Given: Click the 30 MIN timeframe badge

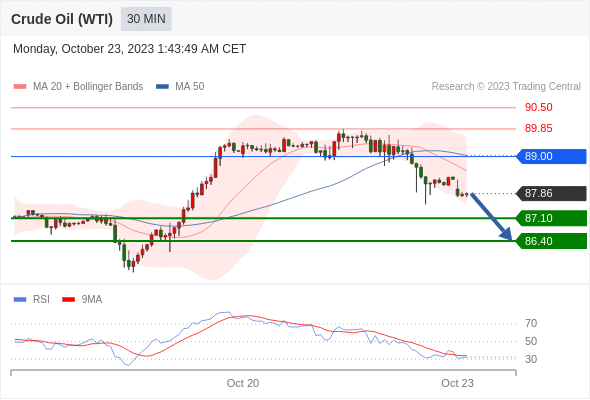Looking at the screenshot, I should (146, 19).
